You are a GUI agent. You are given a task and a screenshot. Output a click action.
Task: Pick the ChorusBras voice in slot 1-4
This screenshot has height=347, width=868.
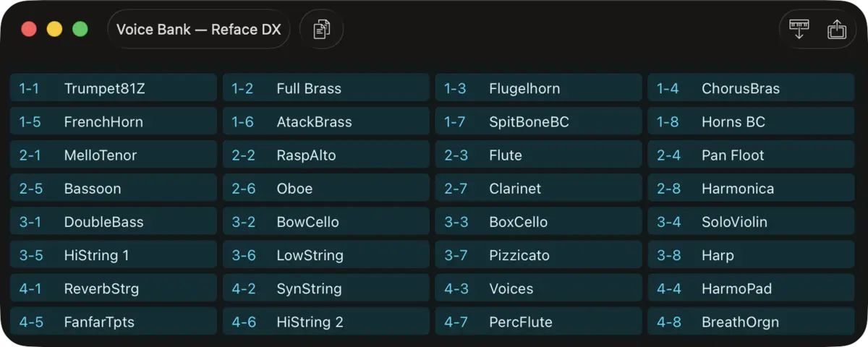point(752,88)
